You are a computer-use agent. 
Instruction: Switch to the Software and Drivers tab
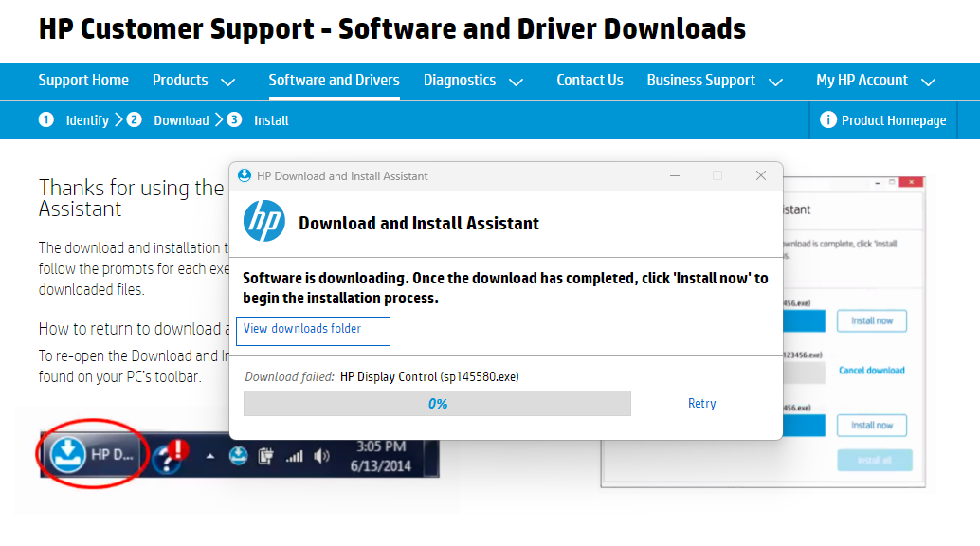pyautogui.click(x=334, y=81)
